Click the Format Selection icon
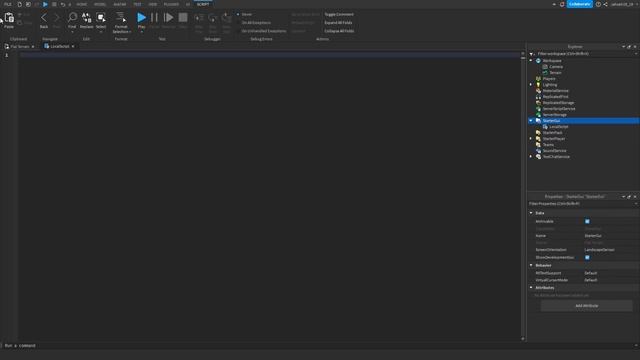Viewport: 640px width, 360px height. 121,17
